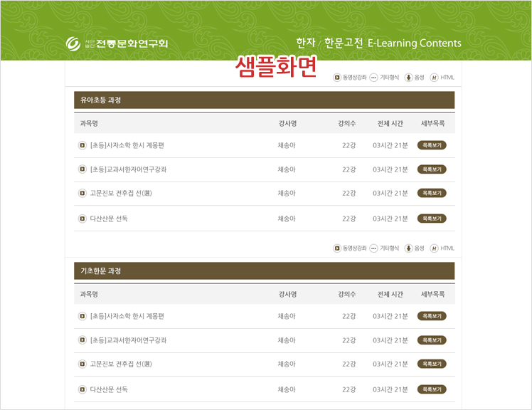Click HTML legend icon above 기초한문 과정
Viewport: 532px width, 410px height.
pos(434,248)
